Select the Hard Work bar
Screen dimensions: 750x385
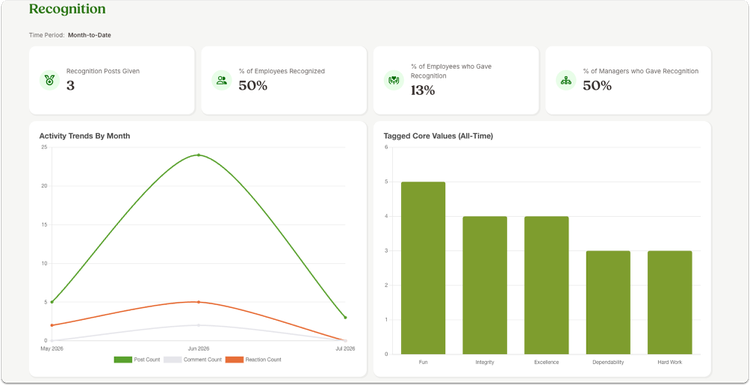(x=670, y=302)
